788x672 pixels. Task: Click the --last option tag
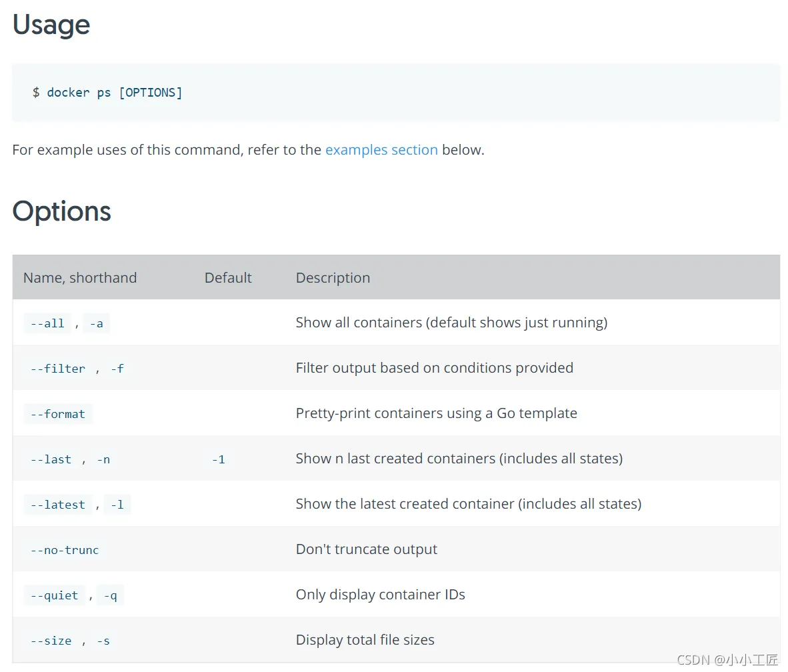51,459
